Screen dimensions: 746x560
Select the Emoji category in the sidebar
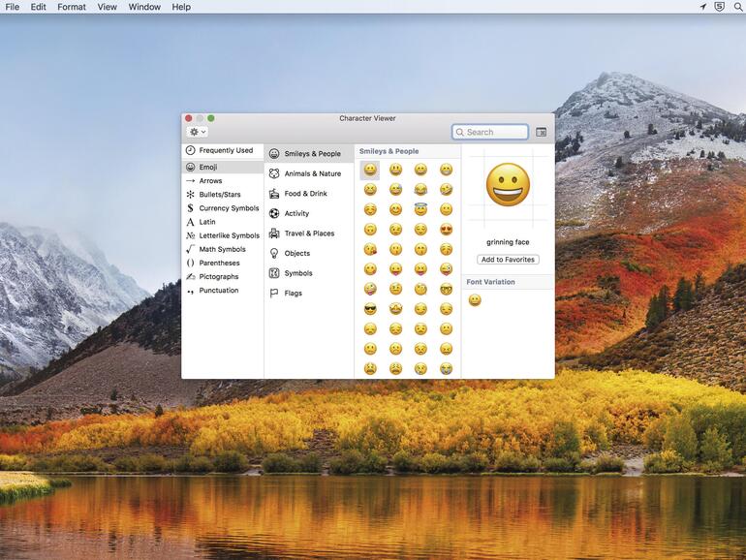222,167
